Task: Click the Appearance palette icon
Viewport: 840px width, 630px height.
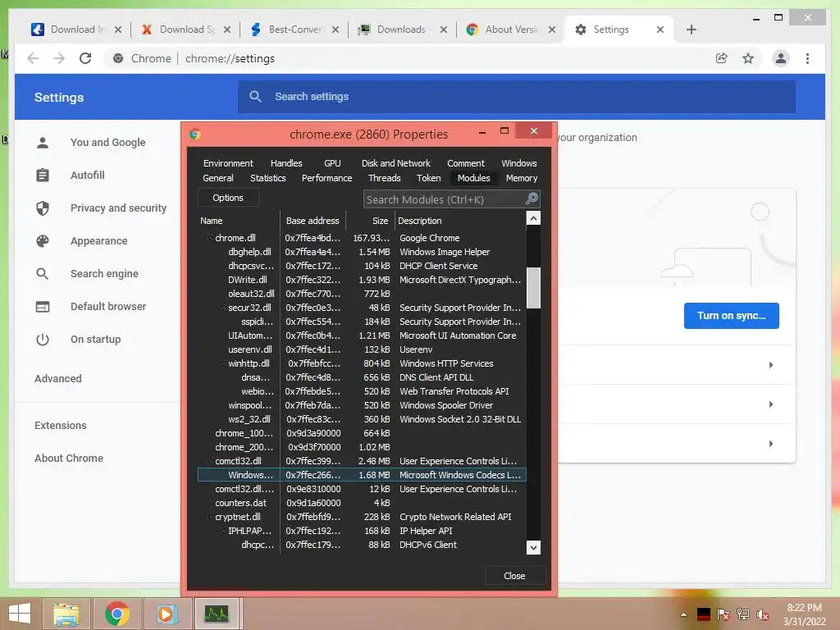Action: pyautogui.click(x=43, y=241)
